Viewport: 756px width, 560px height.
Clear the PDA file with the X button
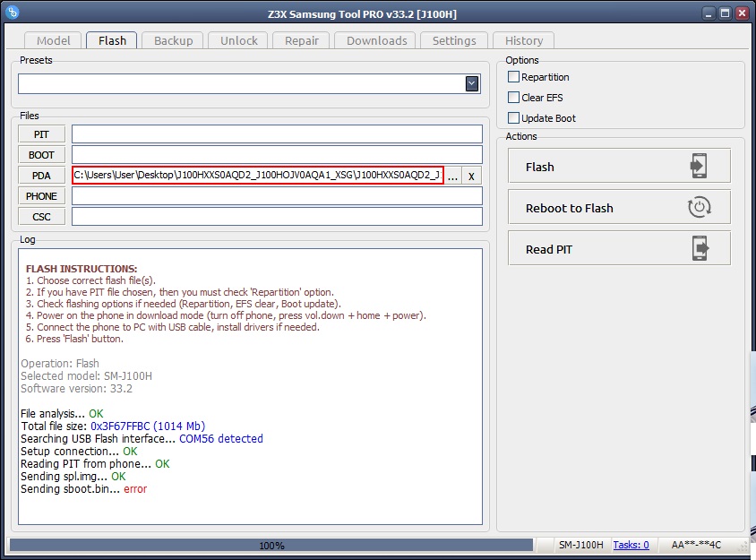point(471,176)
